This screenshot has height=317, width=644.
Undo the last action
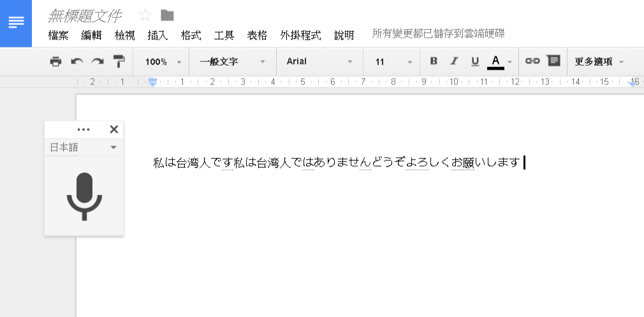(77, 62)
